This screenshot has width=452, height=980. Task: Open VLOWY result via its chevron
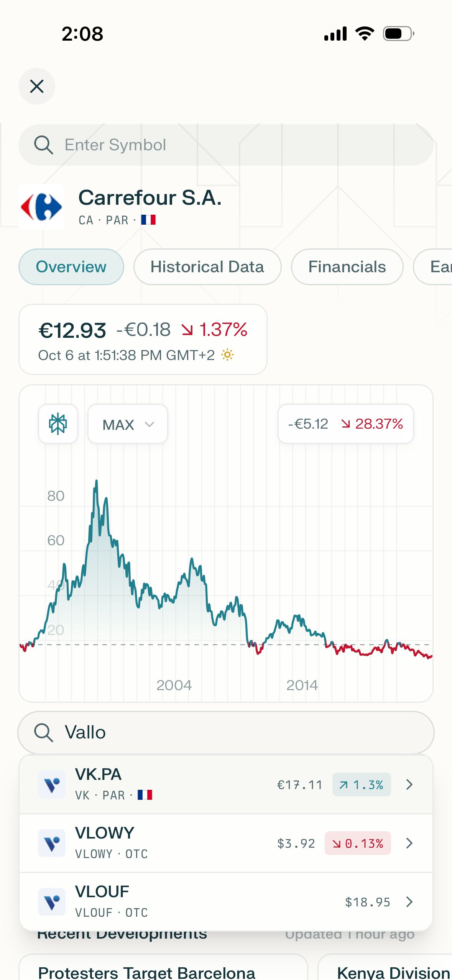click(409, 843)
